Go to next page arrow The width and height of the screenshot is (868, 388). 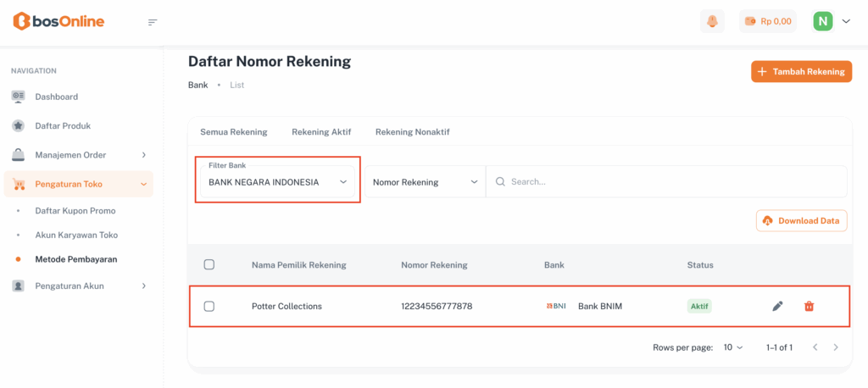(x=836, y=347)
